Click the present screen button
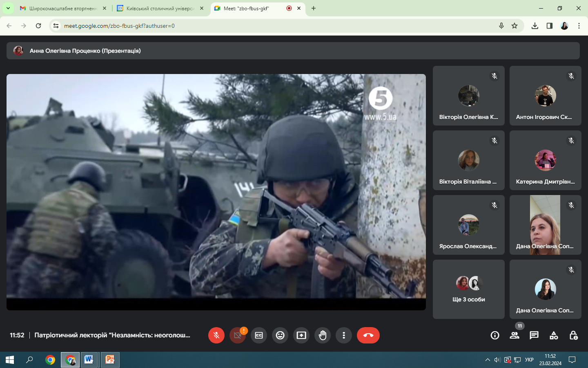 (301, 335)
